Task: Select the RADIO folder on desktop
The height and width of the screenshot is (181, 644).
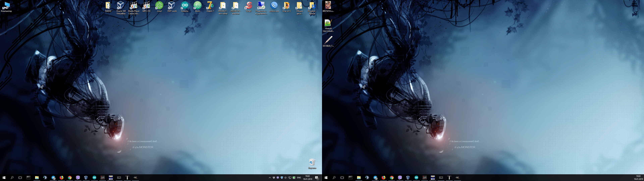Action: (x=108, y=7)
